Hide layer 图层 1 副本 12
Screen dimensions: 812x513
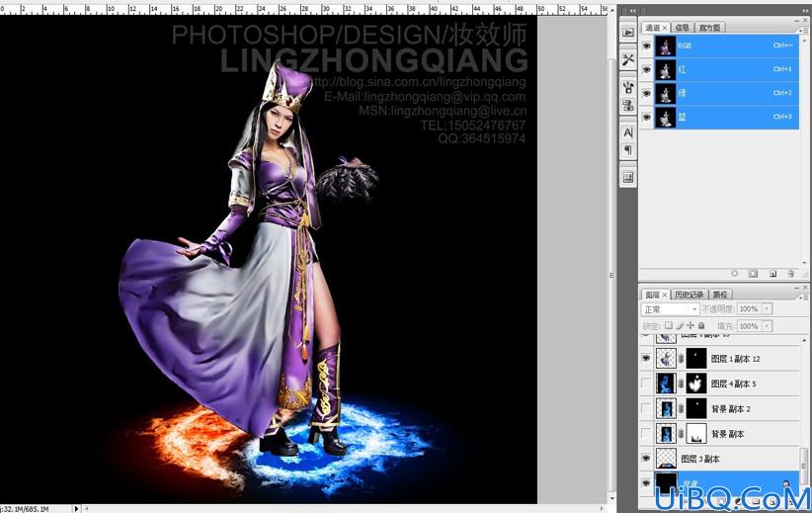tap(646, 358)
